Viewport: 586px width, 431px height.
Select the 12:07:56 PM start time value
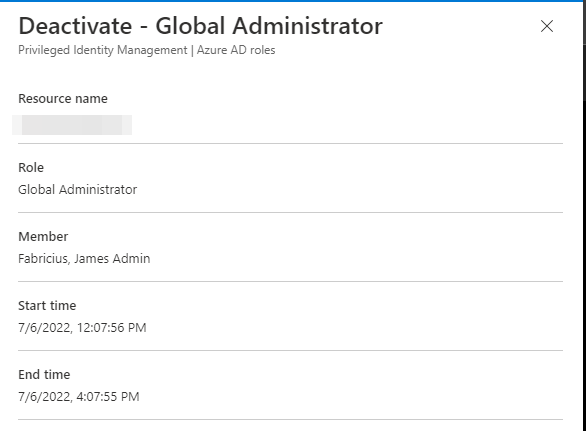82,328
